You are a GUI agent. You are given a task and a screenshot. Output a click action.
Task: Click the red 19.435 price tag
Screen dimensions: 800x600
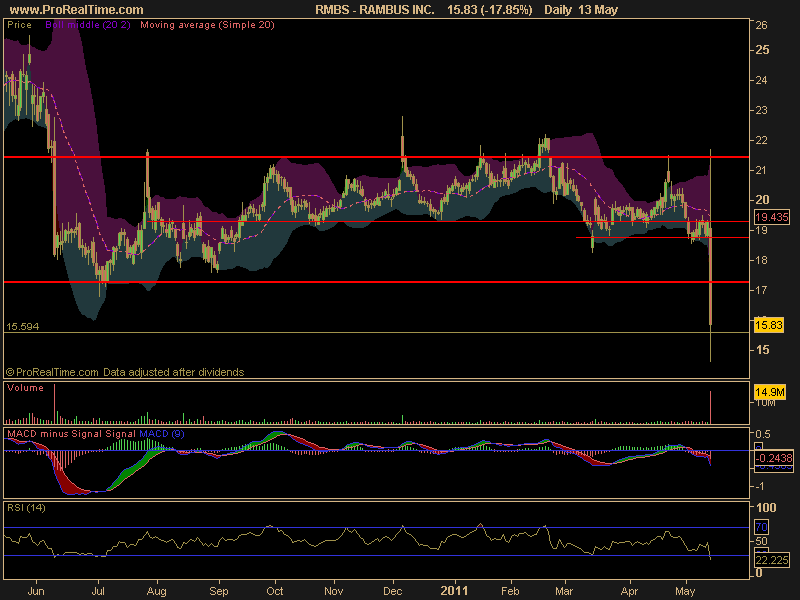coord(772,217)
